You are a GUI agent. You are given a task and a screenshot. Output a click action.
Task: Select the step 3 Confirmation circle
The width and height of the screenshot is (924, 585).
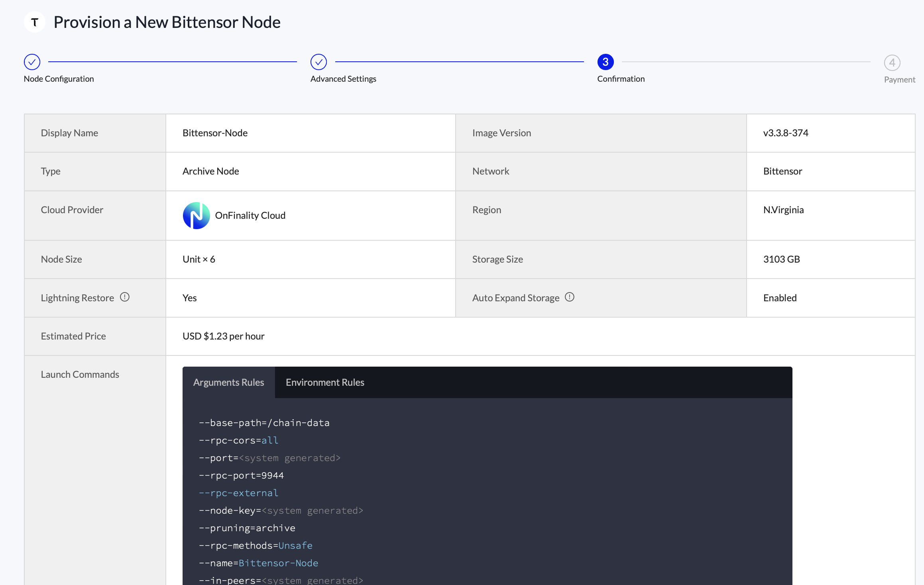tap(606, 62)
